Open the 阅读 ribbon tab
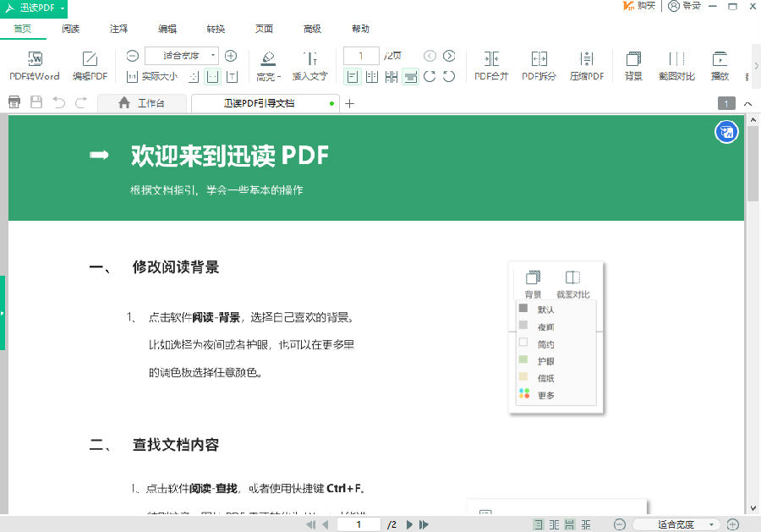Image resolution: width=761 pixels, height=532 pixels. point(70,29)
